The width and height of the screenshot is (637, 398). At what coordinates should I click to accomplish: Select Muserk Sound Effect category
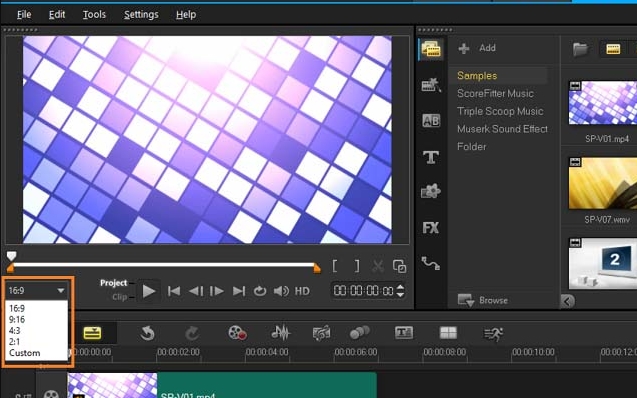(x=503, y=129)
